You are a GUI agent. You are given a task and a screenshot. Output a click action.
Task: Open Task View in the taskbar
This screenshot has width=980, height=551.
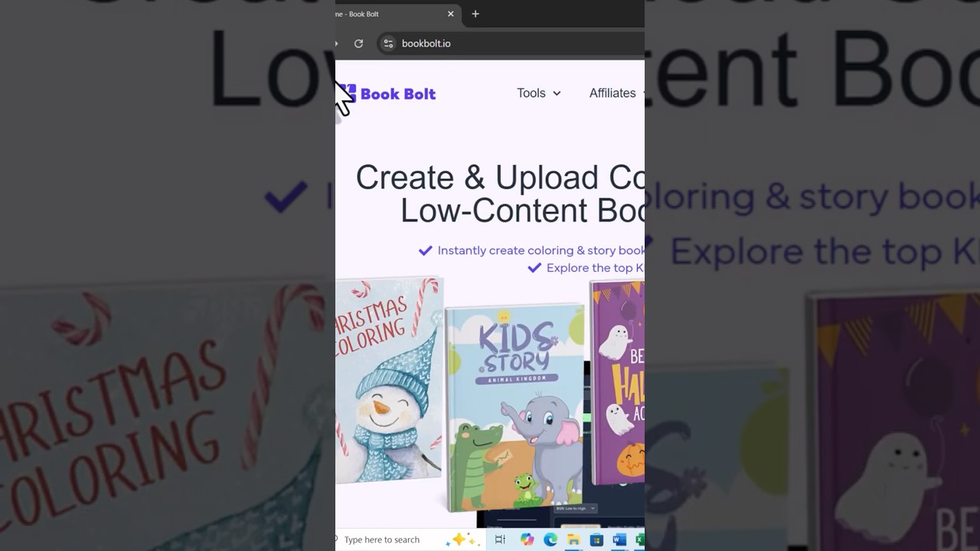point(500,540)
